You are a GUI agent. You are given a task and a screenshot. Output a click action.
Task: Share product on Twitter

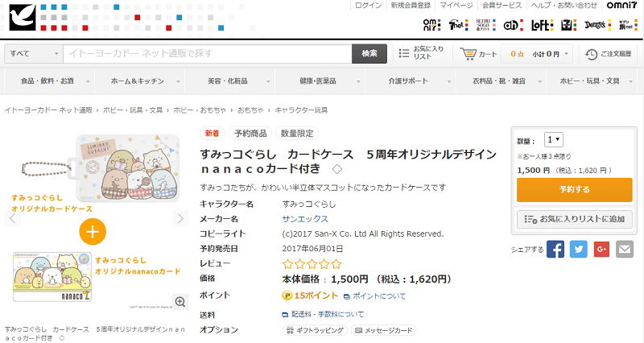578,250
